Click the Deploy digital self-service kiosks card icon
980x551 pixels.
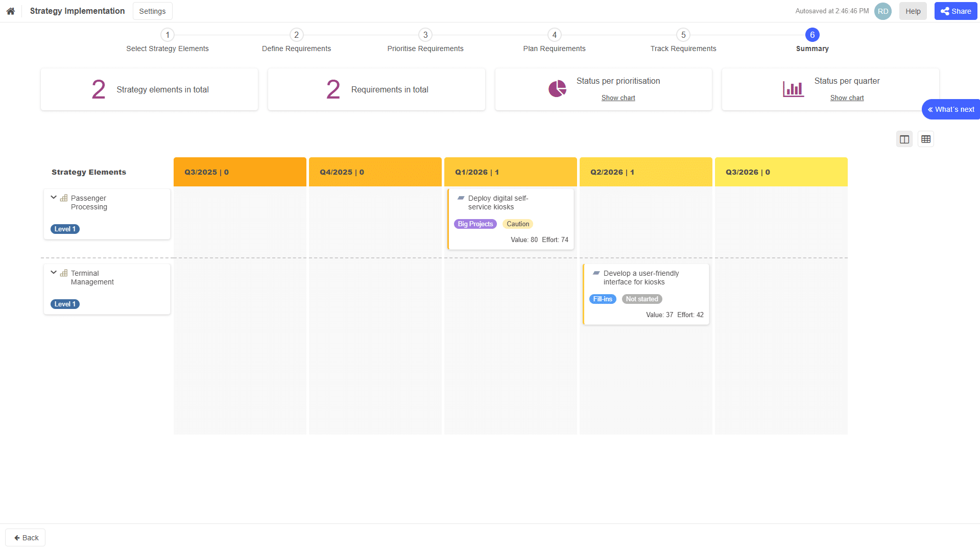(461, 198)
